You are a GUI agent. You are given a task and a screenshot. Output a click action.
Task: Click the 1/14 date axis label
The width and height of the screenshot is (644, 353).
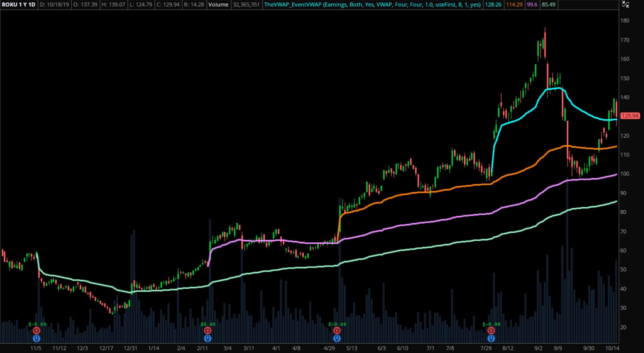pos(154,348)
